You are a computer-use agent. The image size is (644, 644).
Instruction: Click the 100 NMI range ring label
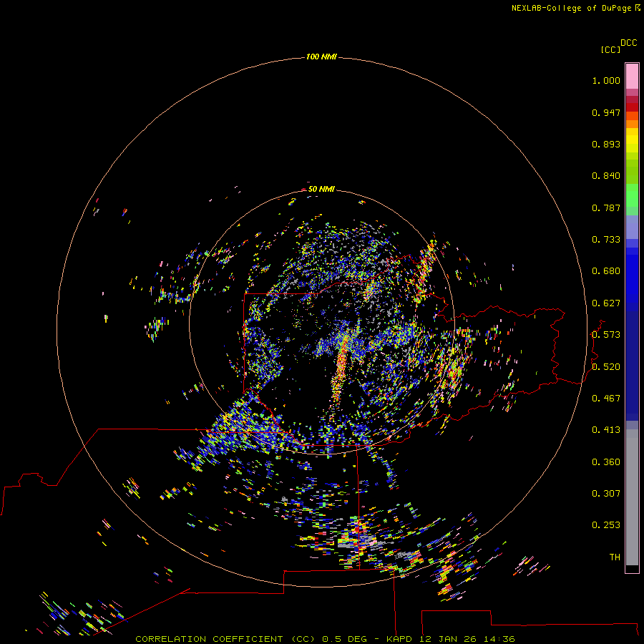pos(321,57)
